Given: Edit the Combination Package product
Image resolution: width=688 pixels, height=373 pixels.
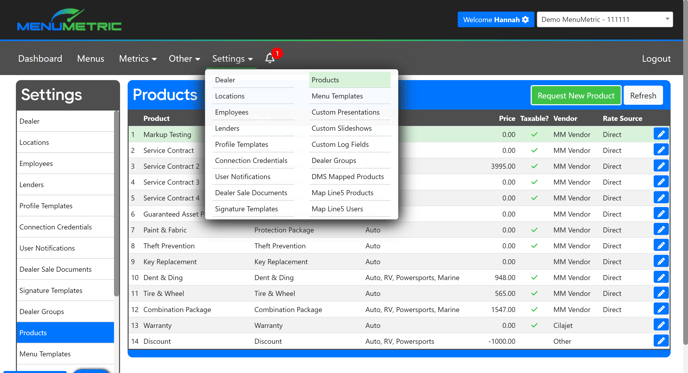Looking at the screenshot, I should pos(661,309).
